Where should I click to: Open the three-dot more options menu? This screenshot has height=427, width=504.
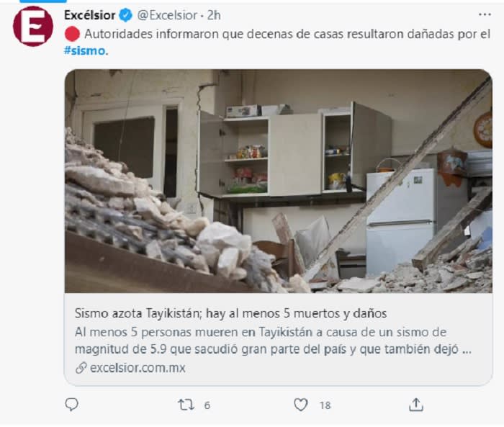coord(485,14)
